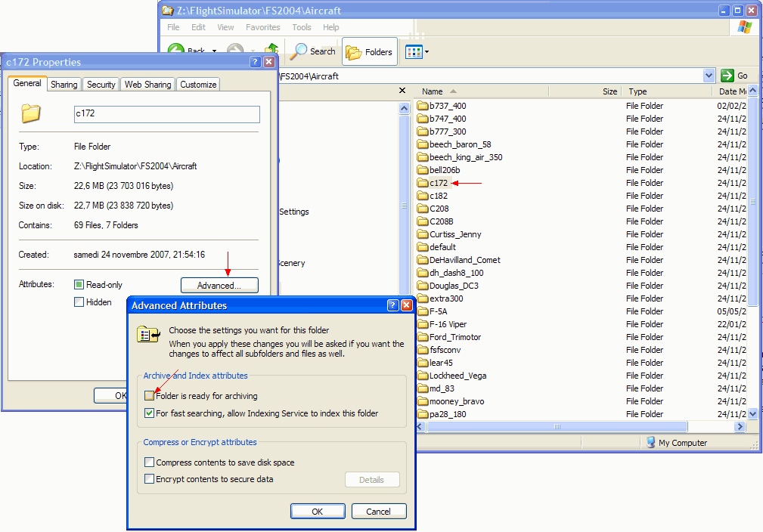The height and width of the screenshot is (532, 763).
Task: Open Search in Explorer toolbar
Action: 313,51
